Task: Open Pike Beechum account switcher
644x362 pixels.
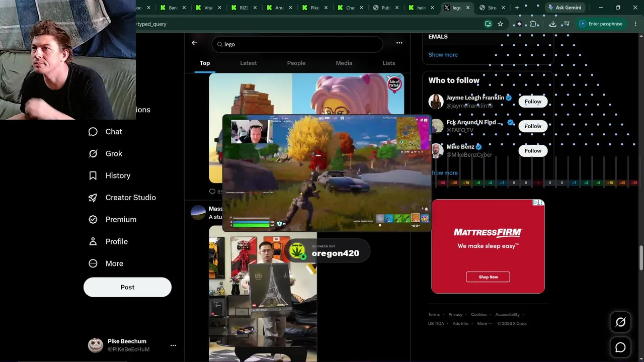Action: (132, 345)
